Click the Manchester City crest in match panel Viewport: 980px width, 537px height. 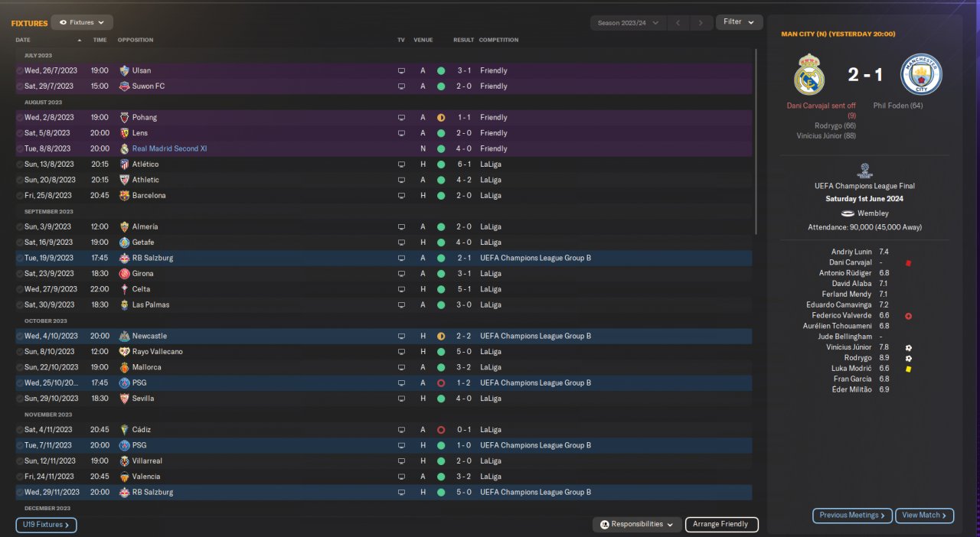(x=921, y=74)
